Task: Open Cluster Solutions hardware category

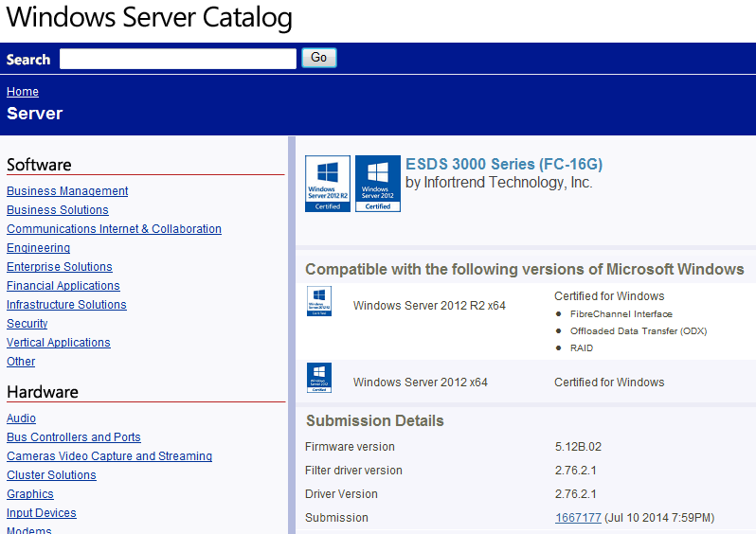Action: click(x=51, y=474)
